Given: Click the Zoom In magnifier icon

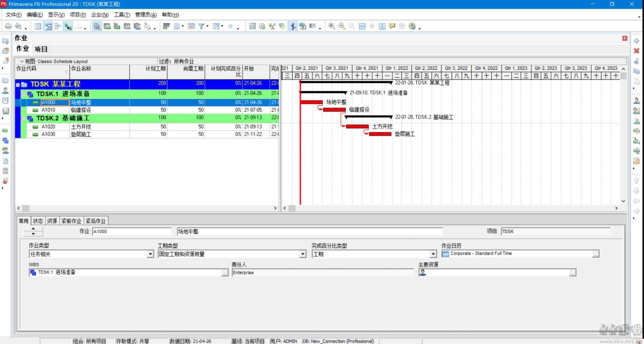Looking at the screenshot, I should (331, 26).
